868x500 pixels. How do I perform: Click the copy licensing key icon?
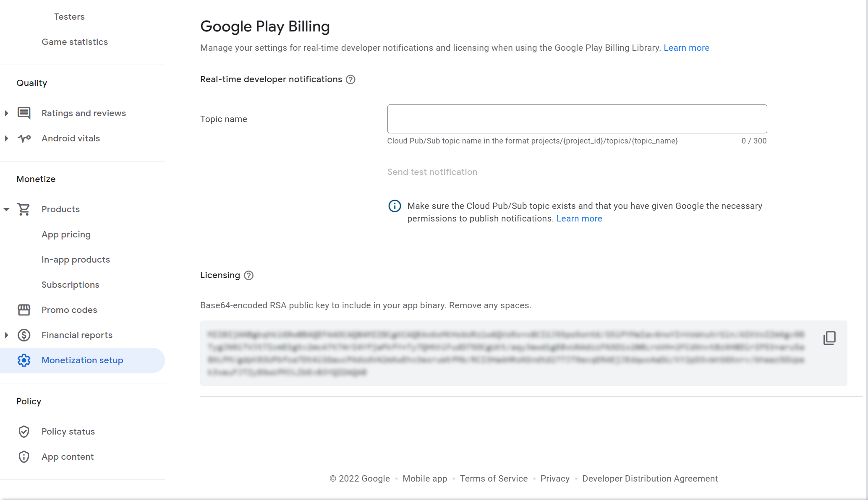(x=829, y=338)
